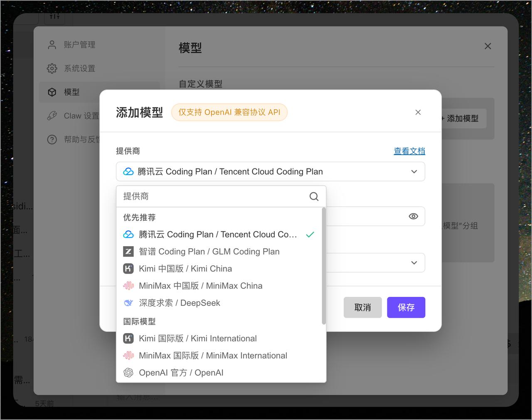Click the filter sliders icon at top left
The height and width of the screenshot is (420, 532).
[x=54, y=17]
